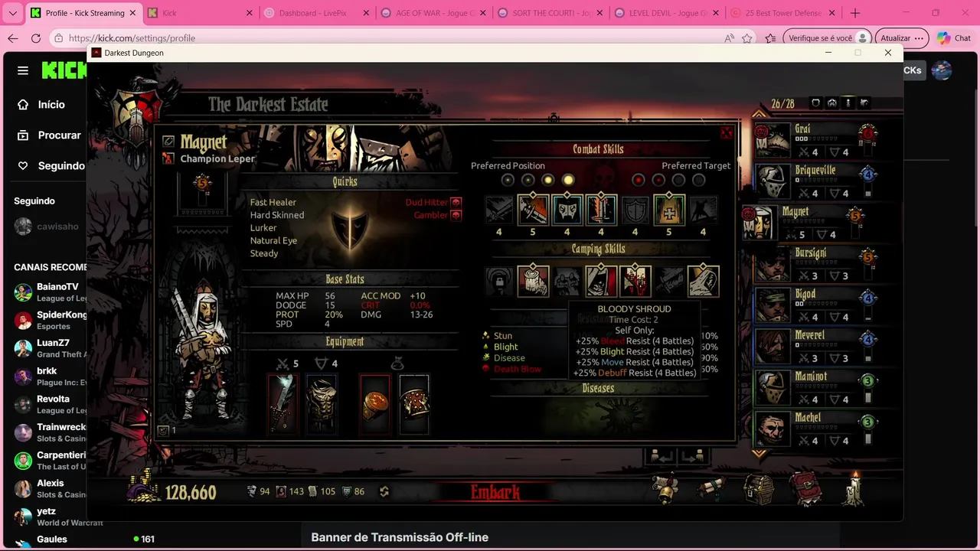Click the candle icon in the bottom bar
980x551 pixels.
tap(854, 489)
